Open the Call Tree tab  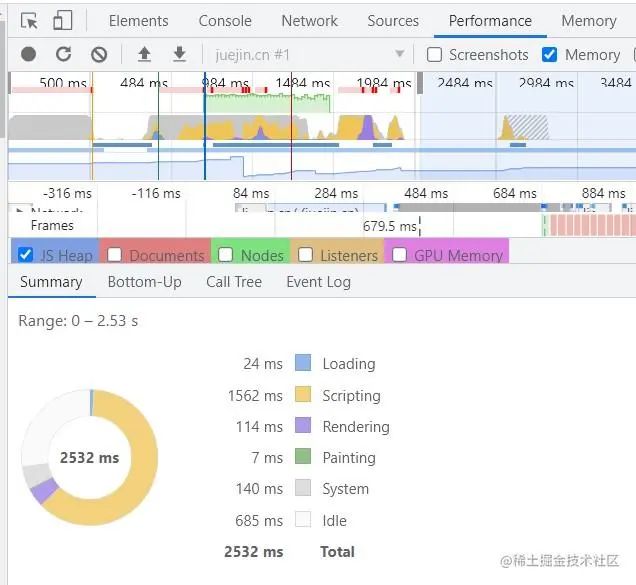(x=234, y=282)
